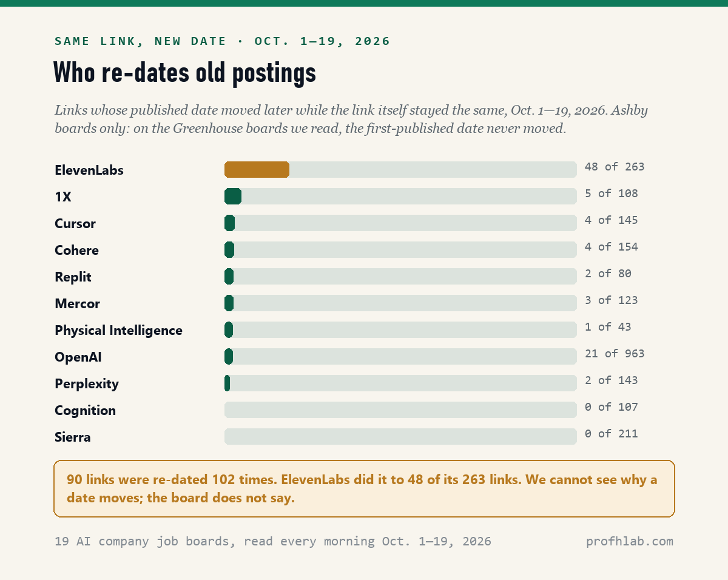This screenshot has height=580, width=728.
Task: Click the 'SAME LINK, NEW DATE' kicker
Action: (x=222, y=41)
